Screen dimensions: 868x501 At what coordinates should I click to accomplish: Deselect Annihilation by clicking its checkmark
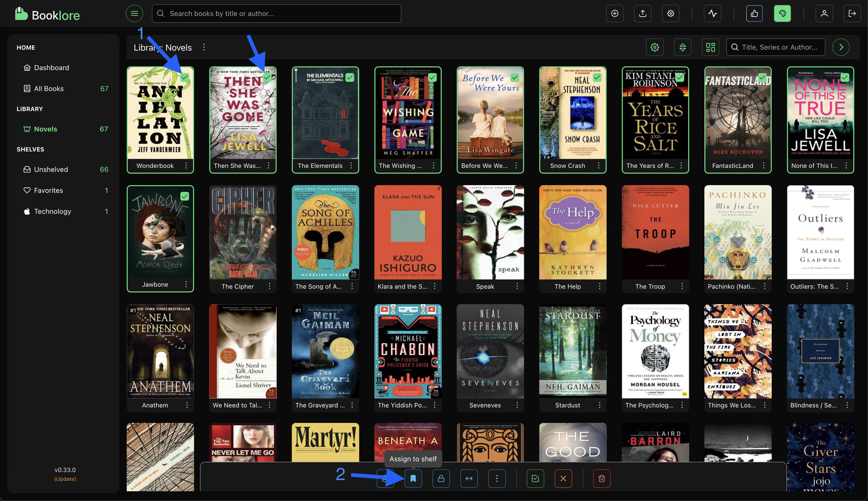[x=184, y=77]
